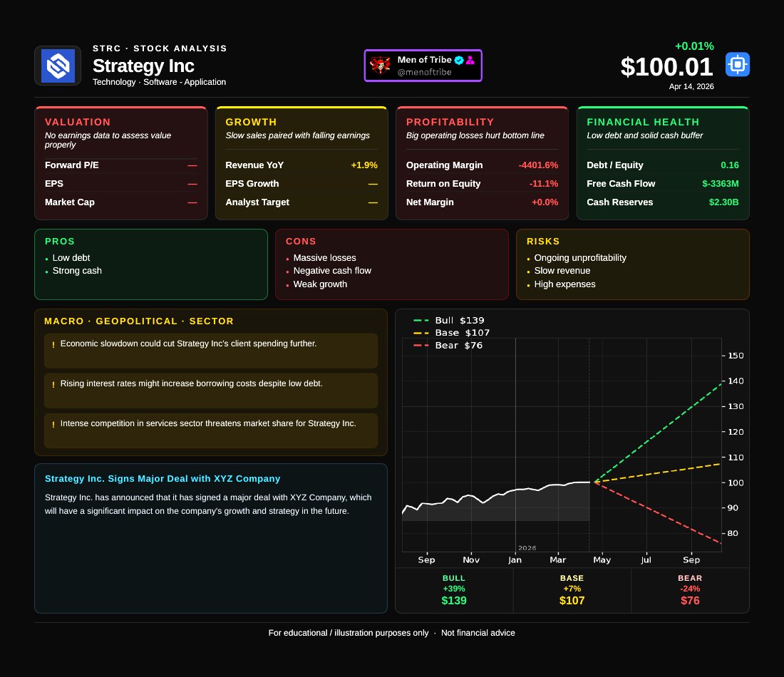Click the Bull $139 legend entry
The height and width of the screenshot is (677, 784).
[x=448, y=320]
